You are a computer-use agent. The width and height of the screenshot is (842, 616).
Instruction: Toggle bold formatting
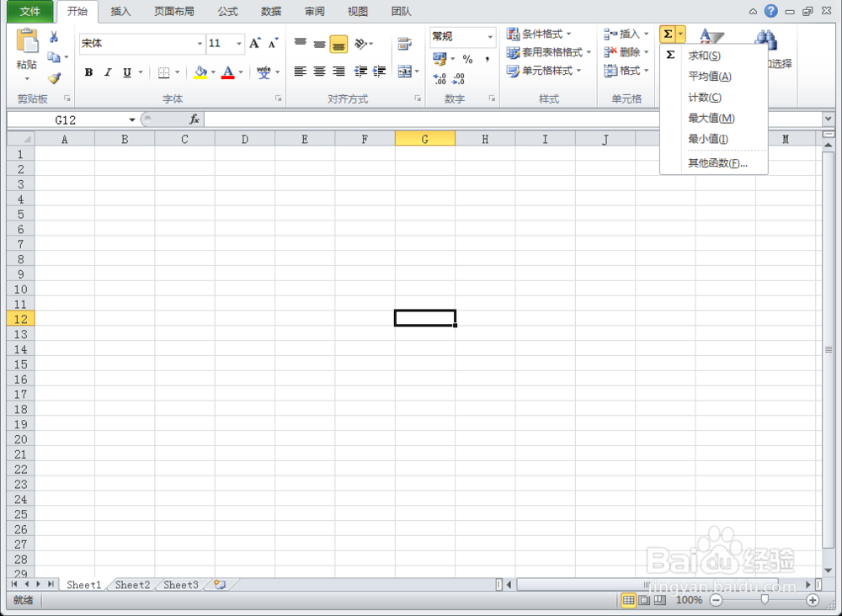coord(88,72)
